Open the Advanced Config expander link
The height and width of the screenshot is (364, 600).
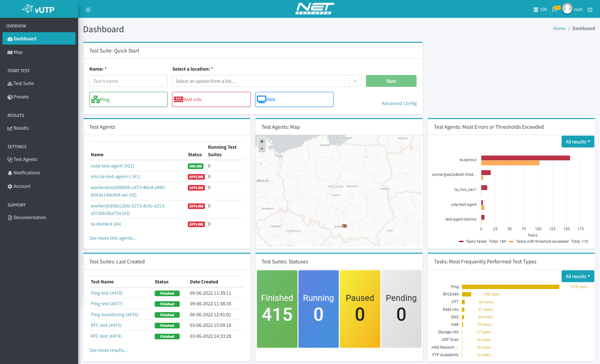point(398,103)
